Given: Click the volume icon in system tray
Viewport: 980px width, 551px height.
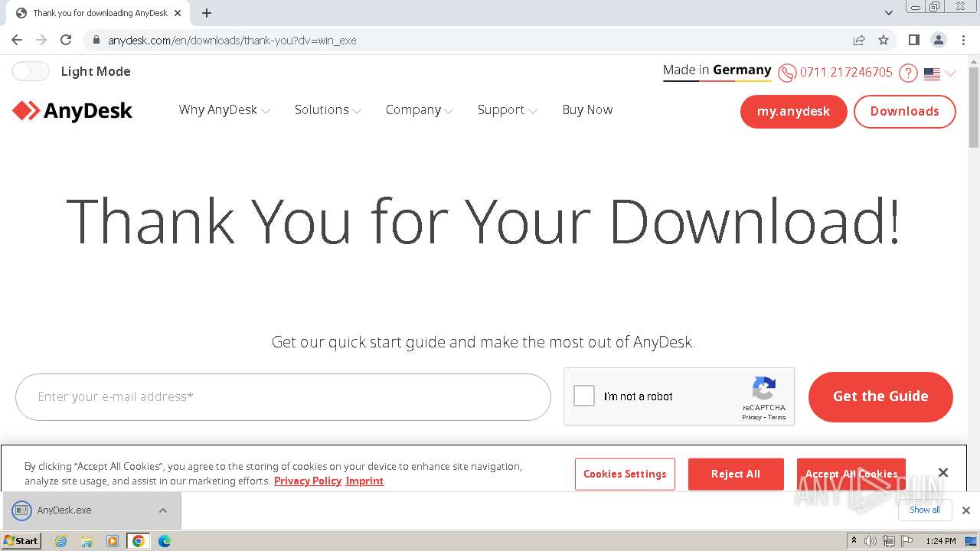Looking at the screenshot, I should click(x=871, y=541).
